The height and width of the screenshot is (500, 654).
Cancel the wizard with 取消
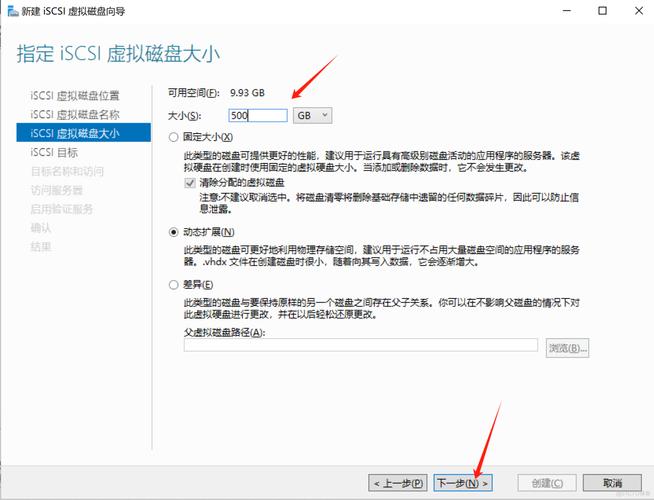tap(612, 483)
